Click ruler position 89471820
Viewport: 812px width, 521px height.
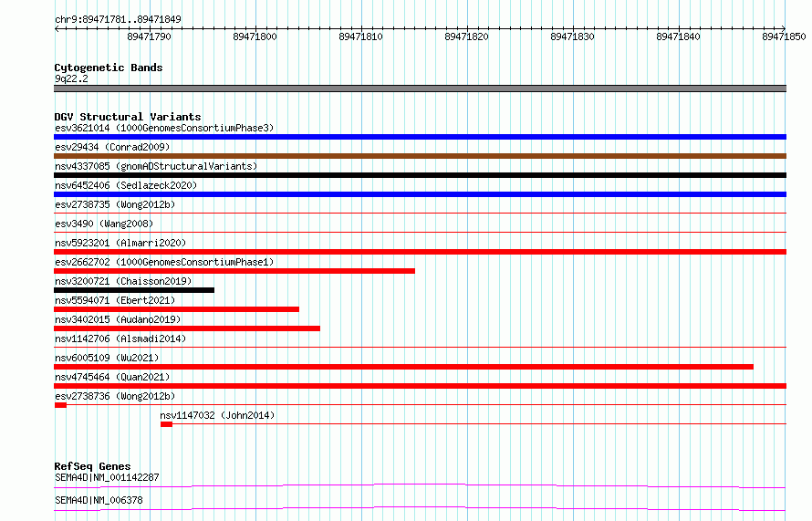click(466, 36)
